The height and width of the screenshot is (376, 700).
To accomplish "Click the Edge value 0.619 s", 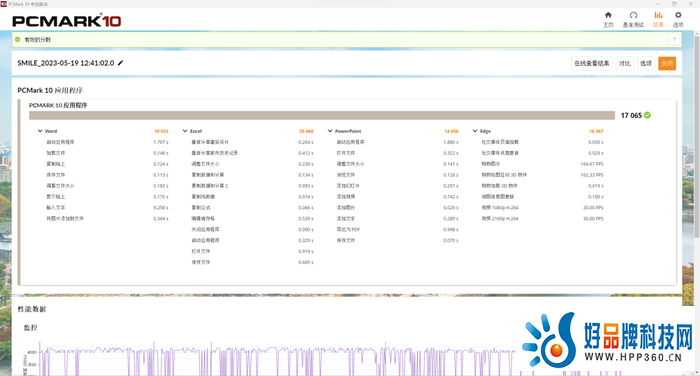I will pyautogui.click(x=596, y=186).
